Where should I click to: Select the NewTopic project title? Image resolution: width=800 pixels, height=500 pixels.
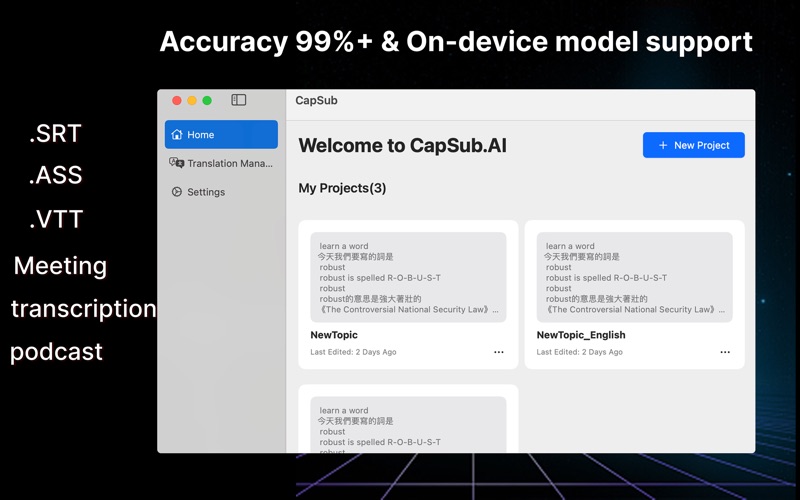point(334,335)
